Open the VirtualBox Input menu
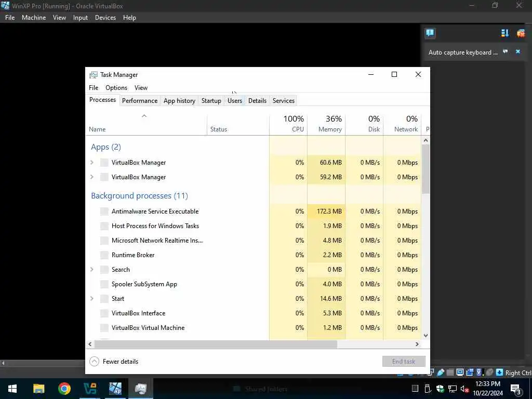The height and width of the screenshot is (399, 532). coord(81,18)
